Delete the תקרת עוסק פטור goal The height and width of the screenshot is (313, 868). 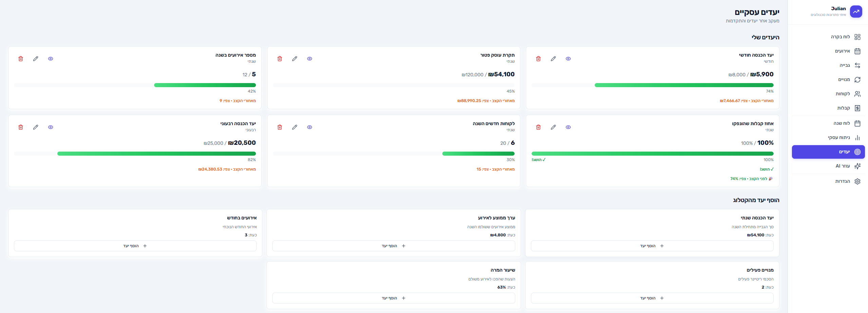(x=280, y=59)
